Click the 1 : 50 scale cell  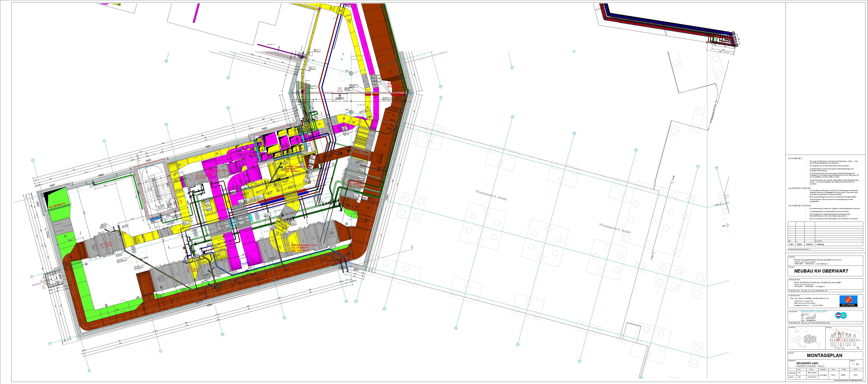pos(856,364)
